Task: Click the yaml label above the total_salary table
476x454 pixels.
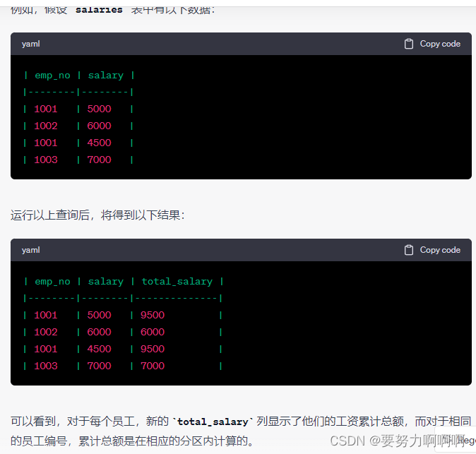Action: [x=30, y=250]
